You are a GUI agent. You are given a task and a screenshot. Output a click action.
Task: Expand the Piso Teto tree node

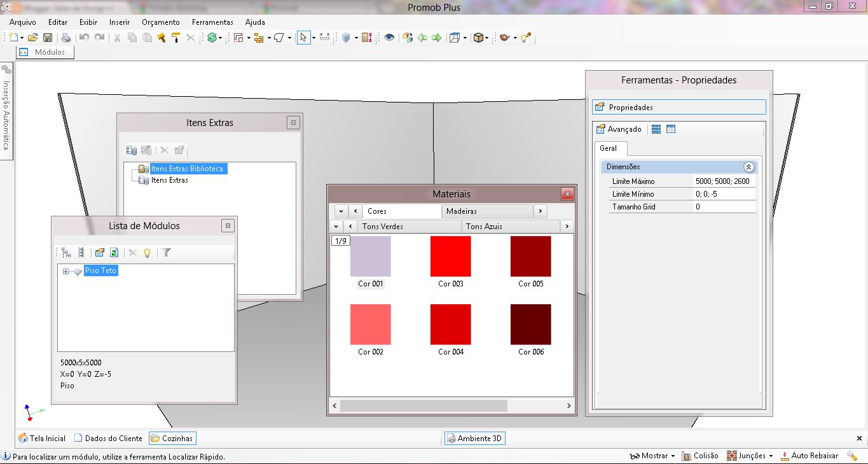coord(65,272)
